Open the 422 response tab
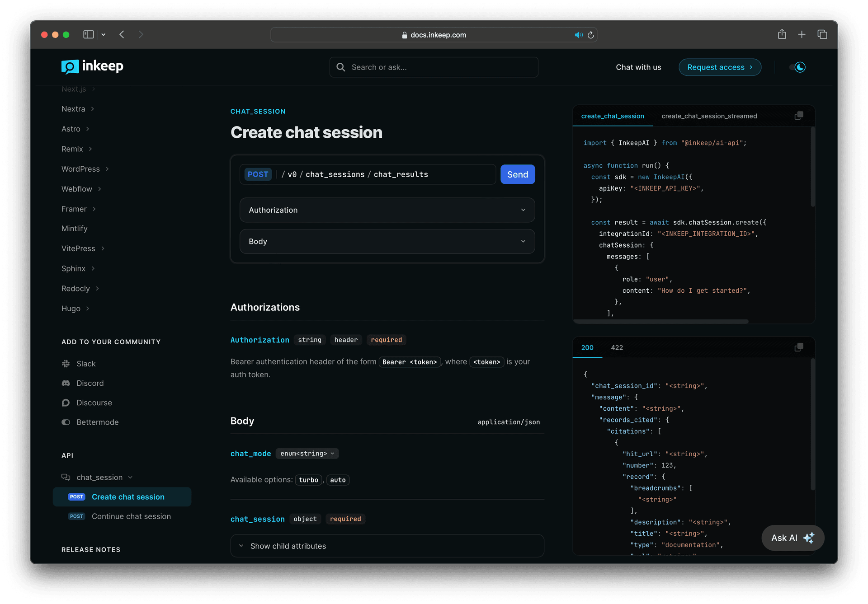 coord(617,347)
